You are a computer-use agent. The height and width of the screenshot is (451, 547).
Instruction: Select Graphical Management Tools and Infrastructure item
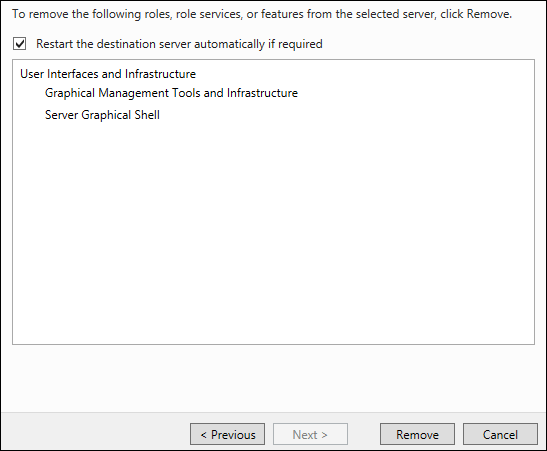coord(171,93)
